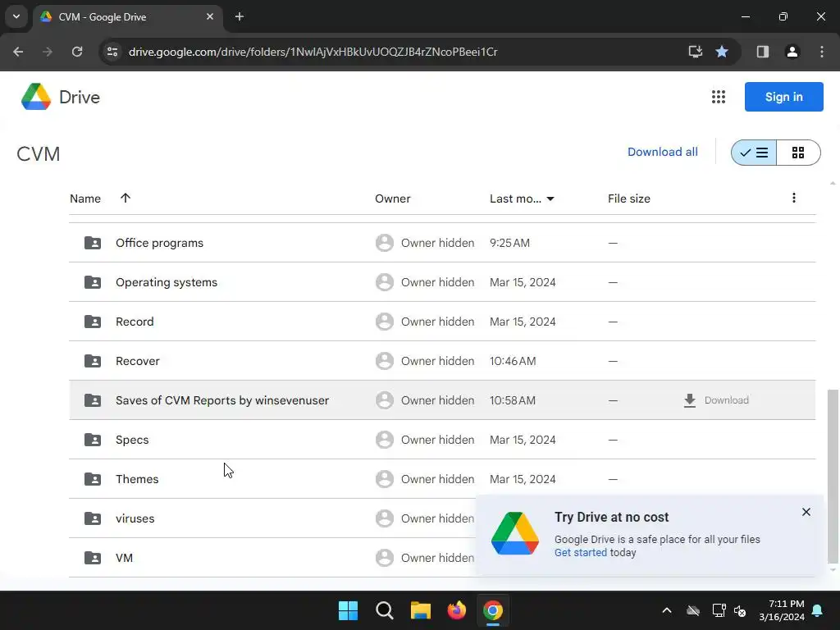The height and width of the screenshot is (630, 840).
Task: Click the Download all link
Action: (663, 152)
